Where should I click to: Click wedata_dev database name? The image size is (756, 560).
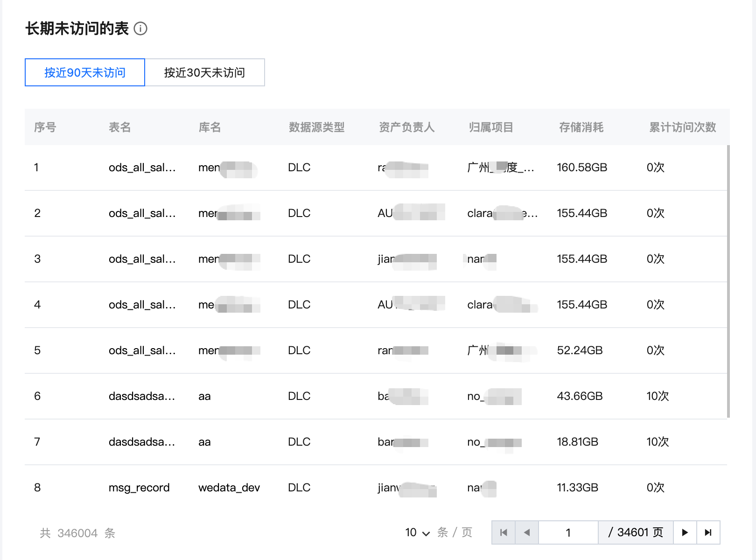pos(229,488)
